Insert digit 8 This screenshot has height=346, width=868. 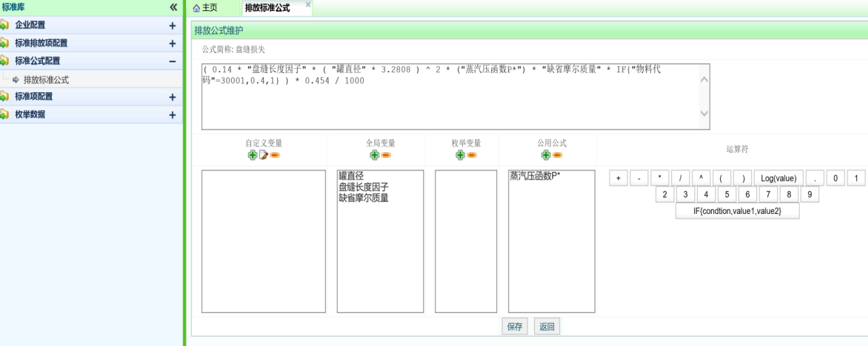(789, 195)
